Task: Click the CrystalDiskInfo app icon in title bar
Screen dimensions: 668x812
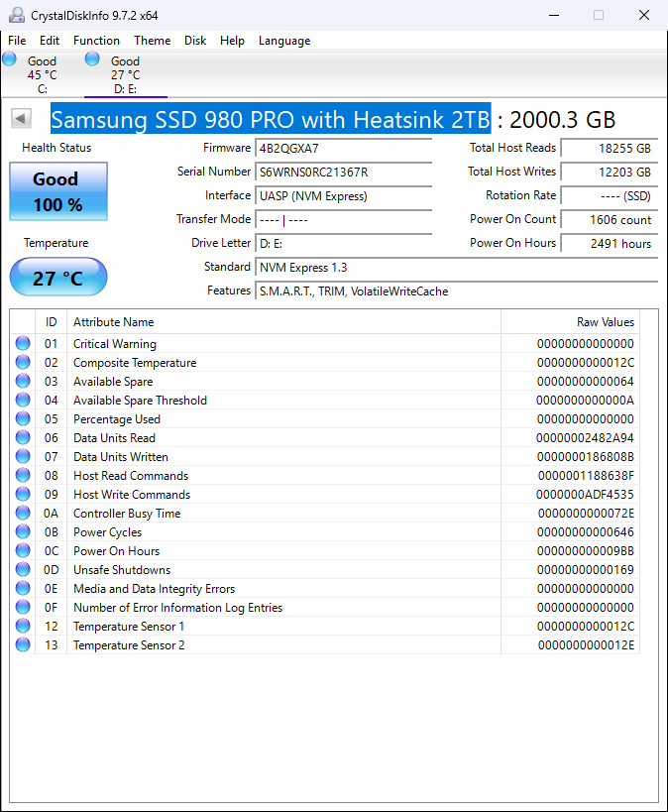Action: tap(17, 15)
